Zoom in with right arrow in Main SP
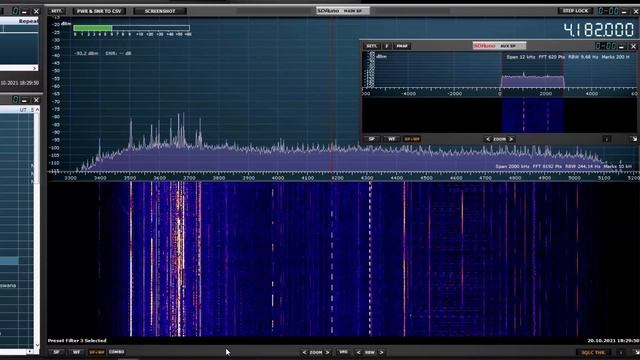Viewport: 640px width, 360px height. 327,352
